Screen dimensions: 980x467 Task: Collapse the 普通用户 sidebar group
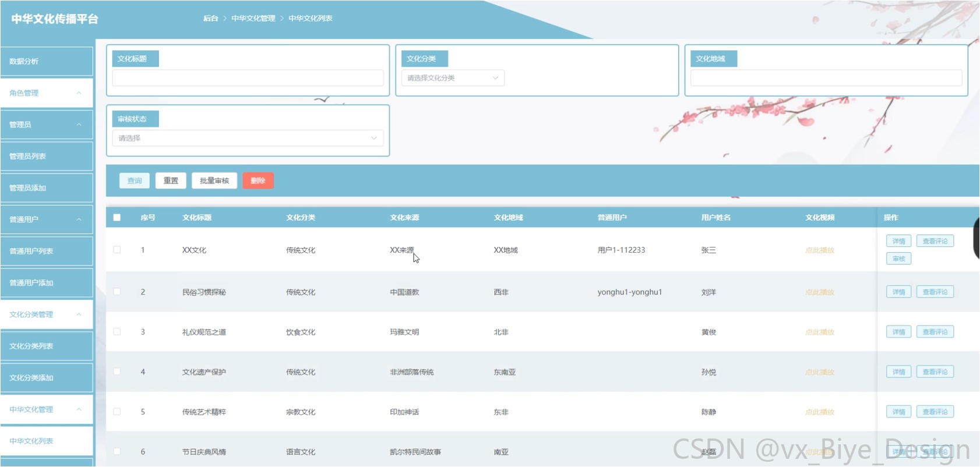click(47, 220)
